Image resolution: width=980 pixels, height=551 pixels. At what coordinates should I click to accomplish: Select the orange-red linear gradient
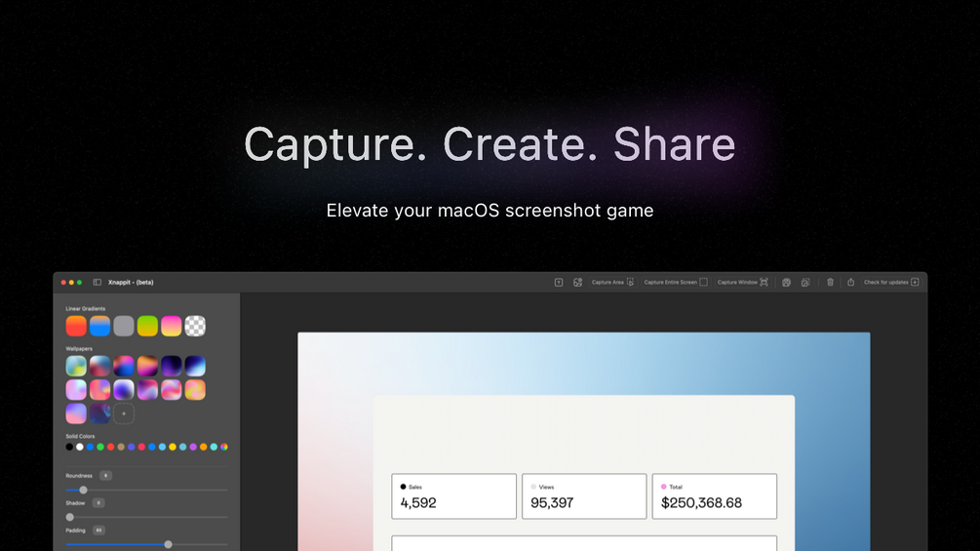pyautogui.click(x=76, y=326)
